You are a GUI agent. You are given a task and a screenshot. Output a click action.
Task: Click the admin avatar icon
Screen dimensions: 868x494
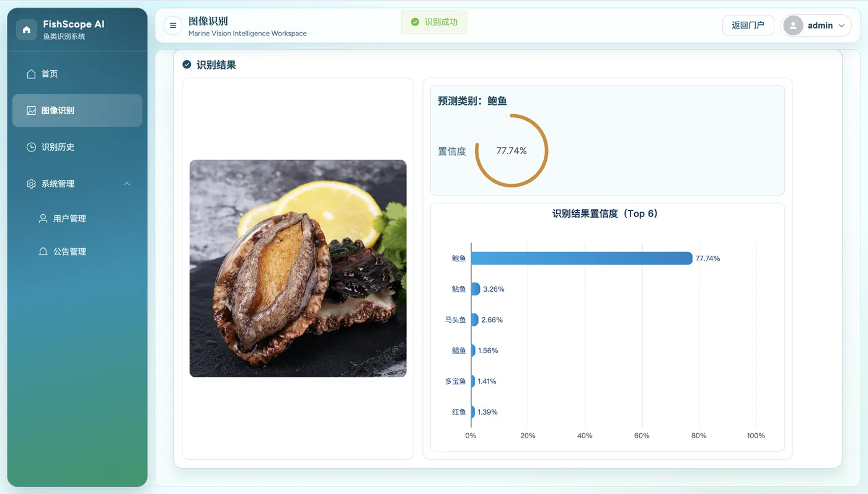pos(792,25)
